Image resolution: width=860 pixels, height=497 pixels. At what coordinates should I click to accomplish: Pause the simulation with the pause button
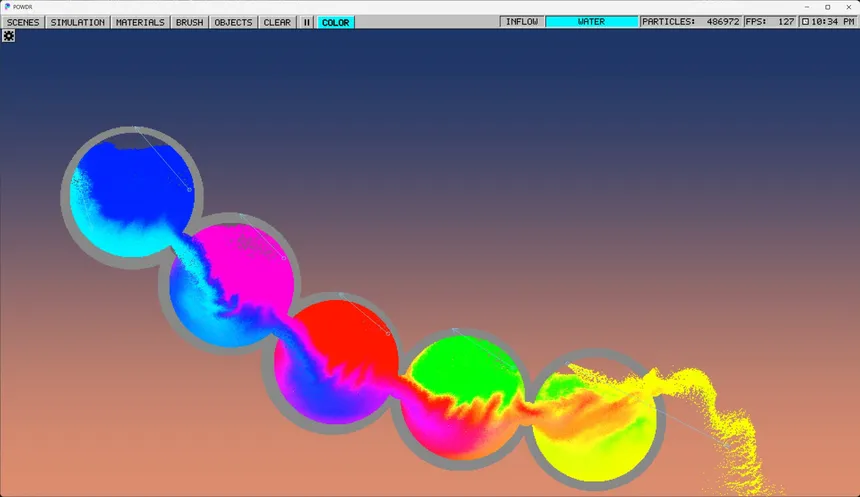point(307,22)
